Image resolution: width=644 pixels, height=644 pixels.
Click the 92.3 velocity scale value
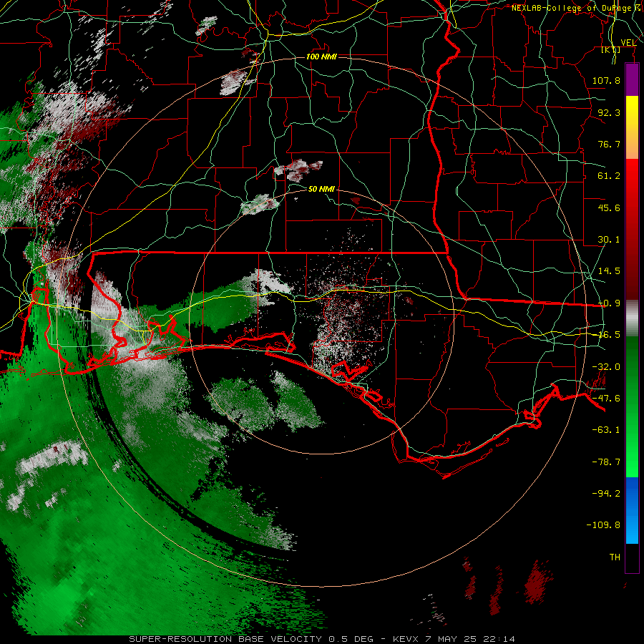(609, 112)
